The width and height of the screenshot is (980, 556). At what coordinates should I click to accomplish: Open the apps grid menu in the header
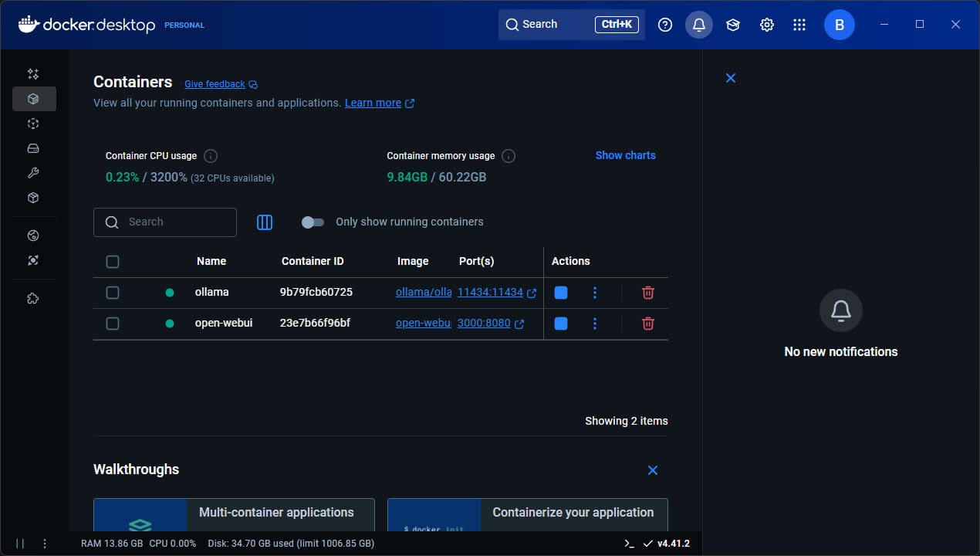click(799, 25)
